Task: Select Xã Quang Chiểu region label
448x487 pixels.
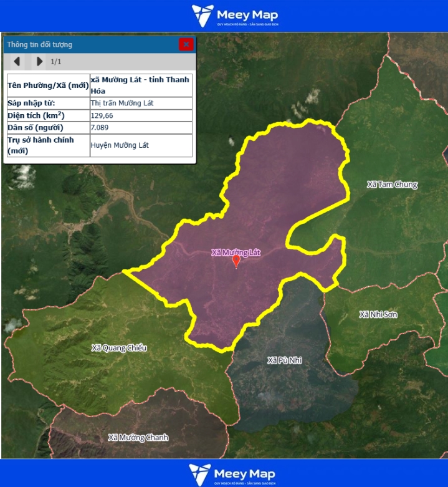Action: point(119,347)
